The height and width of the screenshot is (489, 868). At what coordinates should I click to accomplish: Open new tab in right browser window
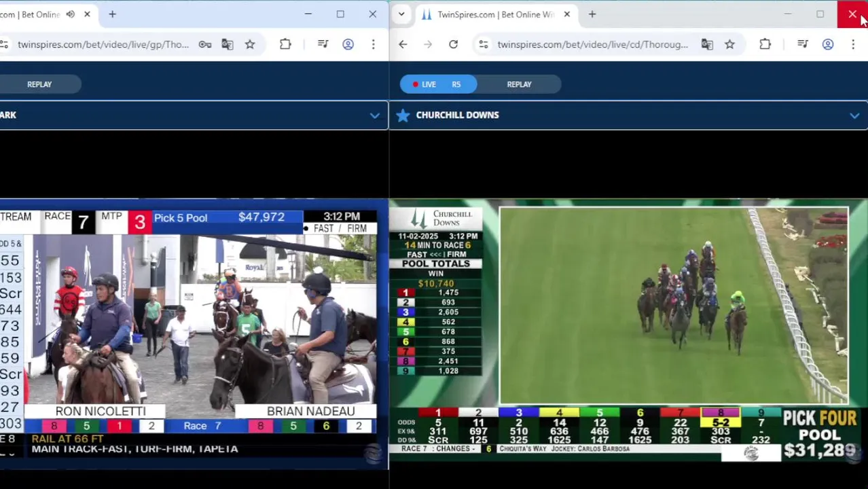pyautogui.click(x=592, y=14)
